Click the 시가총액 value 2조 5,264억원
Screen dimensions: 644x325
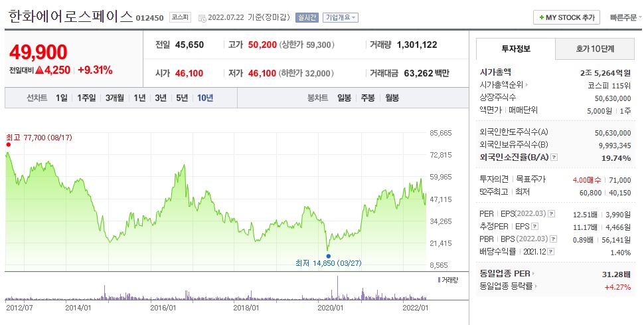605,73
